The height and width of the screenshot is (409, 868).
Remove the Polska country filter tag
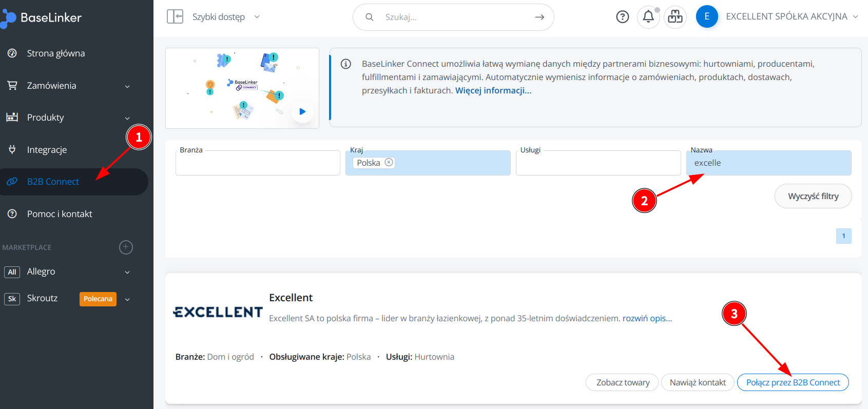(389, 163)
